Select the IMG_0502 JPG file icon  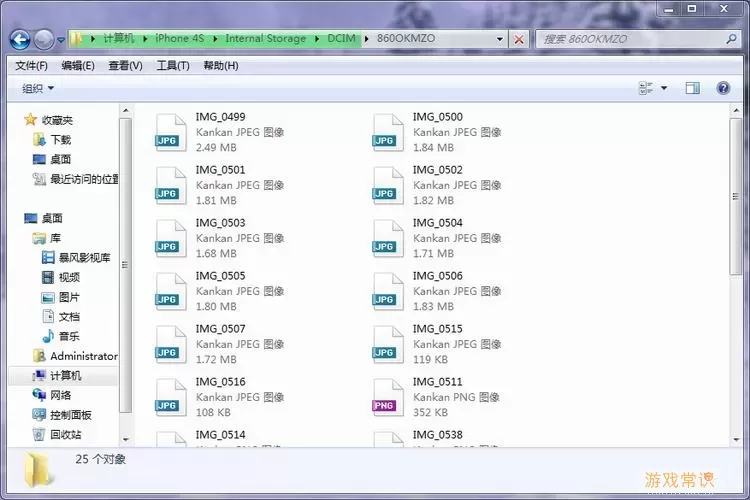click(388, 186)
